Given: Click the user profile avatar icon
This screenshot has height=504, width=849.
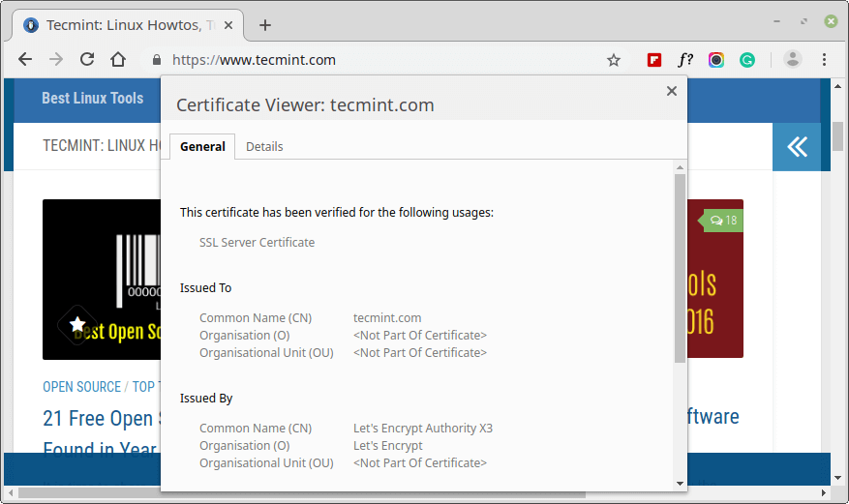Looking at the screenshot, I should 793,59.
